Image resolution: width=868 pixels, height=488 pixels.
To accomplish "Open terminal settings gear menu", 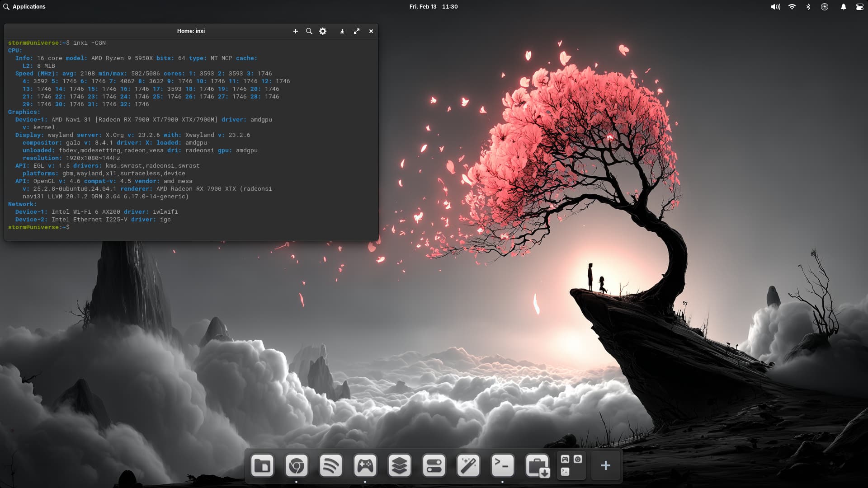I will click(x=323, y=31).
